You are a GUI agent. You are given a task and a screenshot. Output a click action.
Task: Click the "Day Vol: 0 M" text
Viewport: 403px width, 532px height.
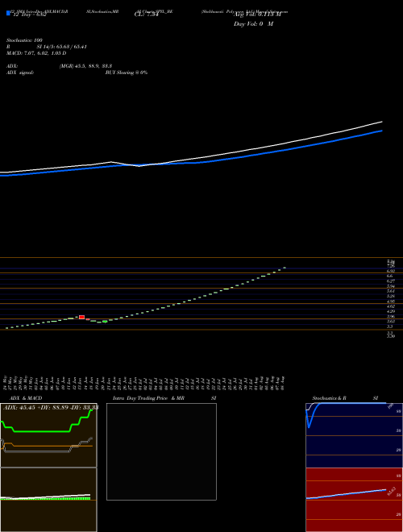click(x=253, y=24)
